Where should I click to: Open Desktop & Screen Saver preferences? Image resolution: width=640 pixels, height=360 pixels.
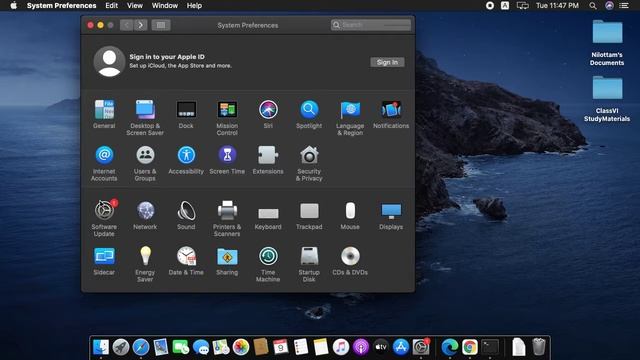[x=145, y=118]
